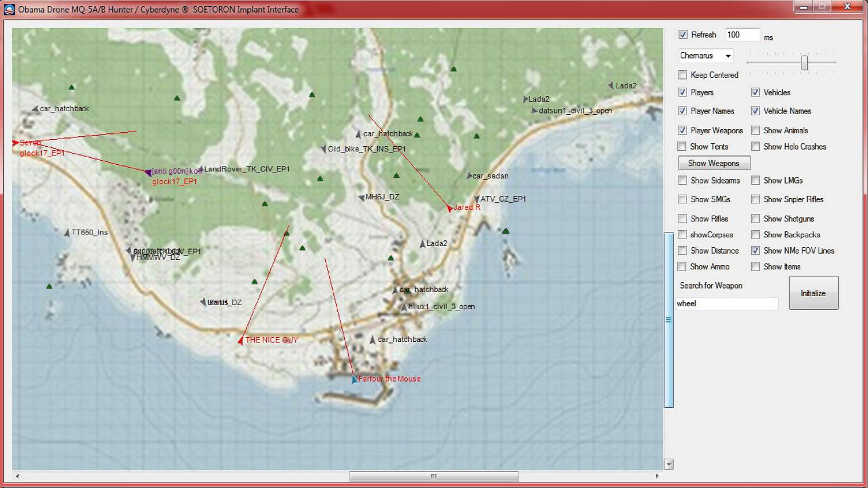868x488 pixels.
Task: Click the zoom slider handle
Action: coord(804,63)
